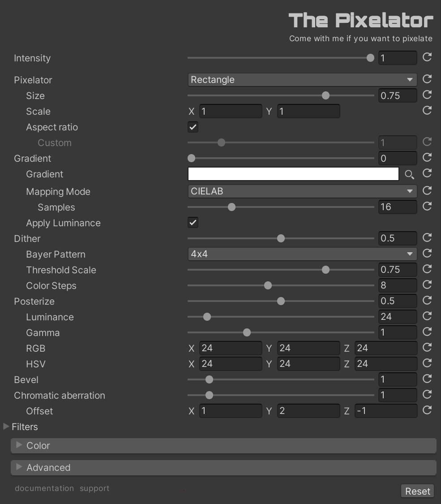Reset Mapping Mode using its circular arrow

click(427, 190)
